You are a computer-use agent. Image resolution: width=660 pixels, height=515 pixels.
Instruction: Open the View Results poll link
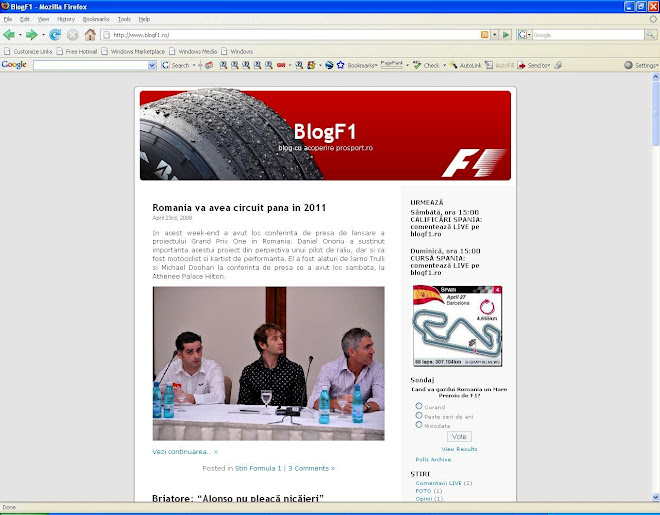459,449
